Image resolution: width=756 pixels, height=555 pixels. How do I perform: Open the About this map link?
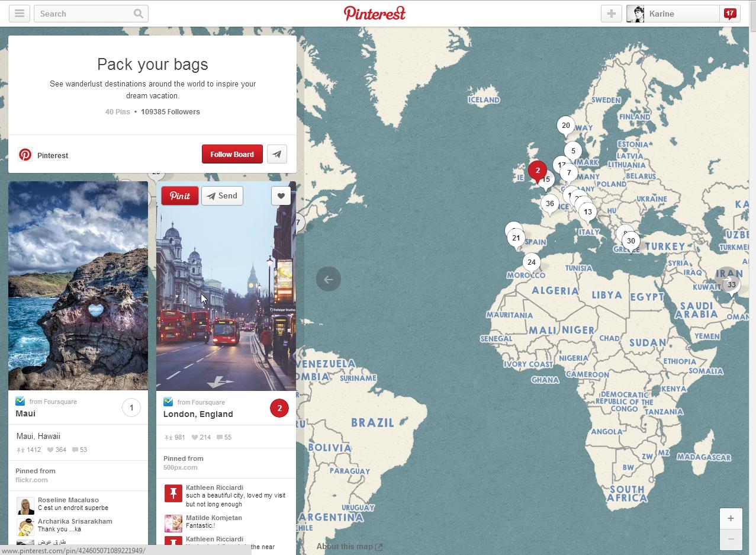point(349,546)
